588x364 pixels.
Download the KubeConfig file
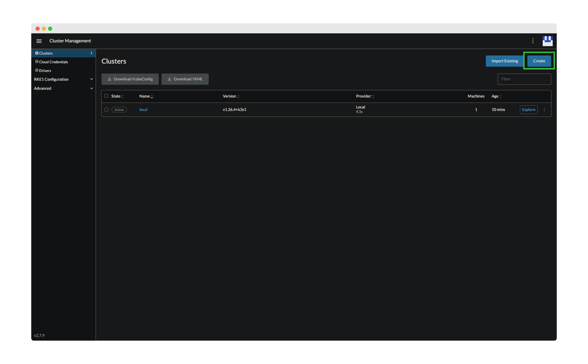130,79
